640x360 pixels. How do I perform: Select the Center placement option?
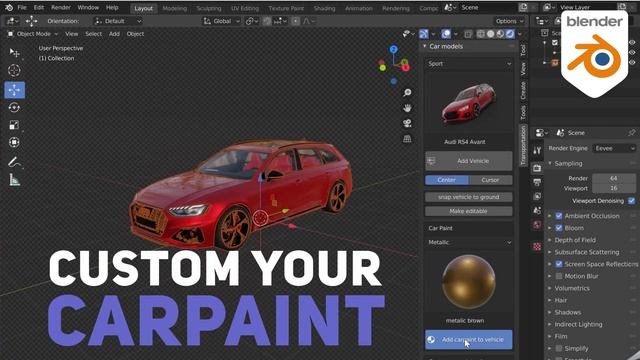[x=447, y=180]
